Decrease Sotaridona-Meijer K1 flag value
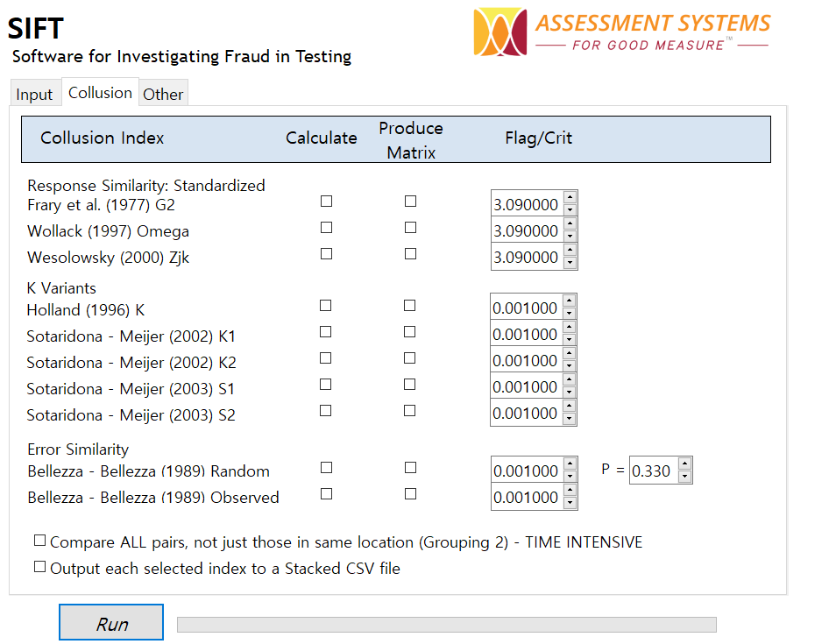The height and width of the screenshot is (644, 836). (x=570, y=340)
